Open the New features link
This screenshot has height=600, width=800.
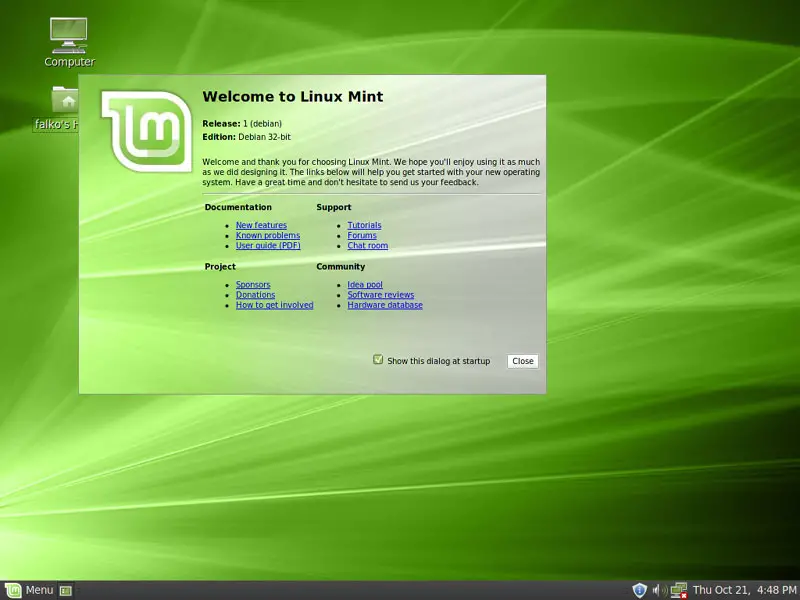[x=261, y=225]
